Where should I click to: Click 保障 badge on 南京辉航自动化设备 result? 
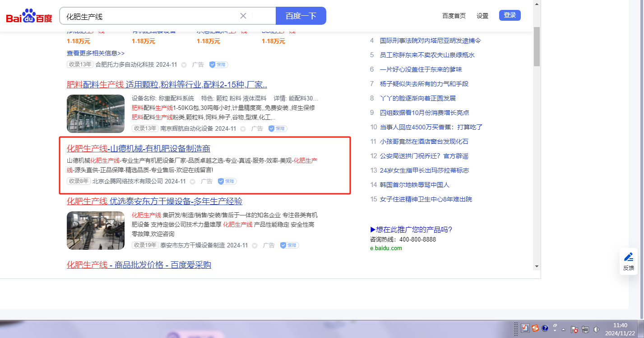(x=278, y=128)
